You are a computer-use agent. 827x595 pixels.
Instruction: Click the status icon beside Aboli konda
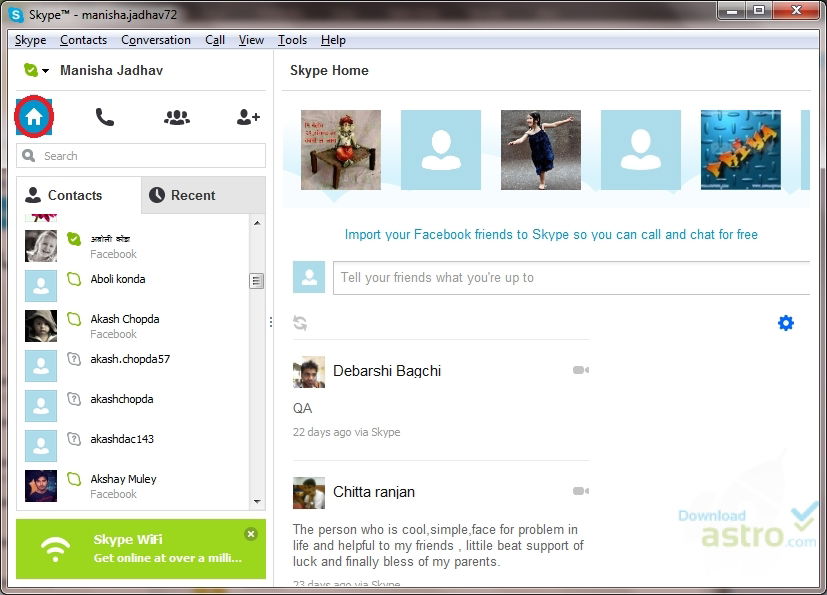[x=74, y=279]
